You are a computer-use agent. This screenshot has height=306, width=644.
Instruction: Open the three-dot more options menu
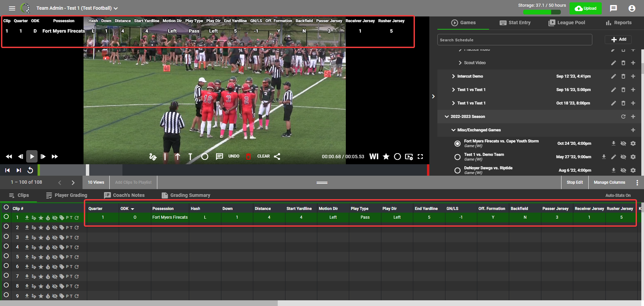(x=637, y=182)
